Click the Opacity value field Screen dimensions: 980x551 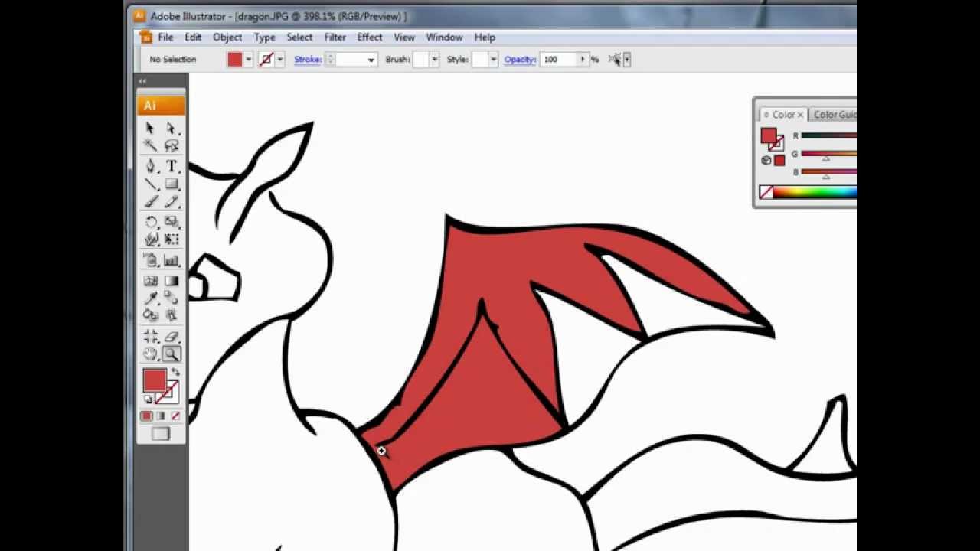coord(559,60)
